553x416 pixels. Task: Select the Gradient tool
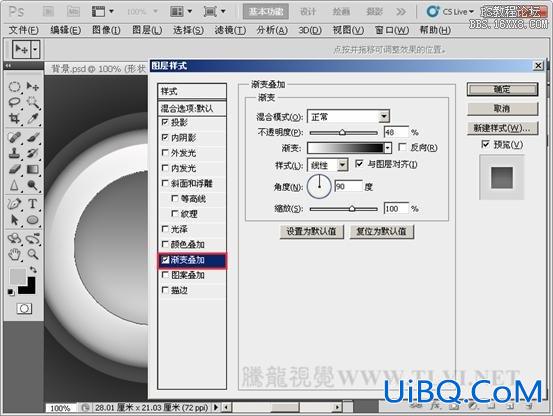(x=33, y=169)
